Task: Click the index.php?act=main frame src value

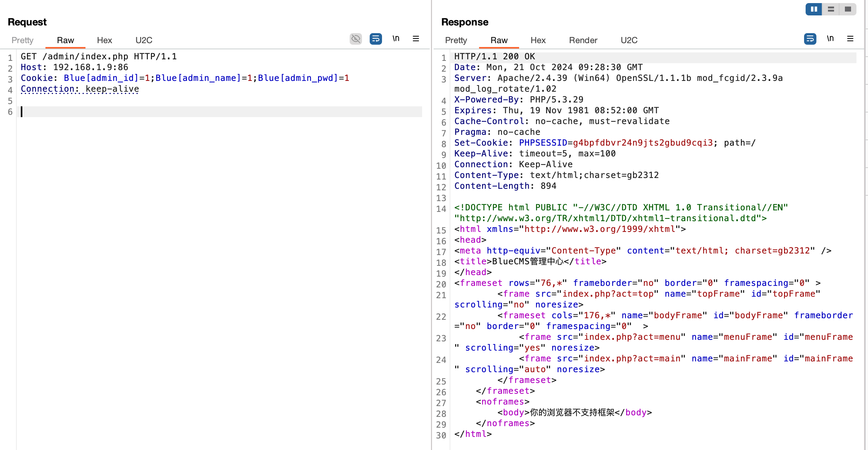Action: point(632,358)
